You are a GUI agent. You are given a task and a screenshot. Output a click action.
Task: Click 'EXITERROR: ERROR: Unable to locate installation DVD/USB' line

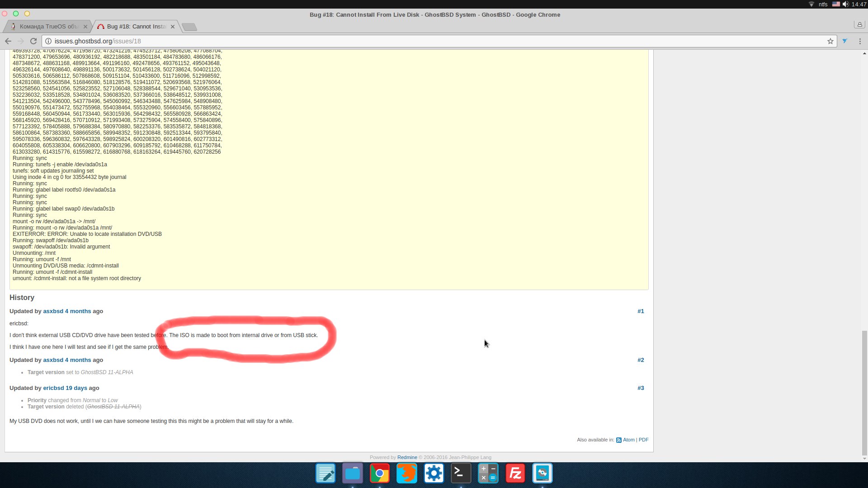pyautogui.click(x=87, y=234)
